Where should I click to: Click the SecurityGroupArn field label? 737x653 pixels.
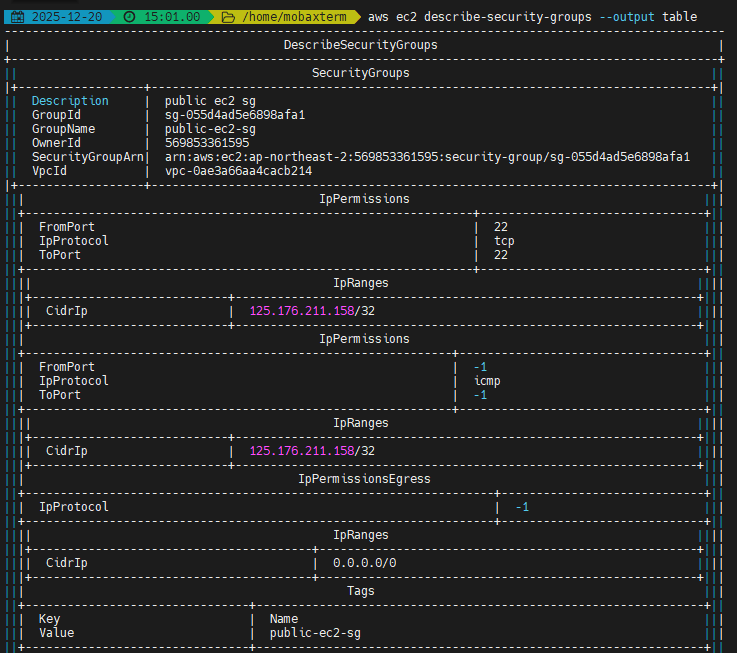pyautogui.click(x=87, y=157)
